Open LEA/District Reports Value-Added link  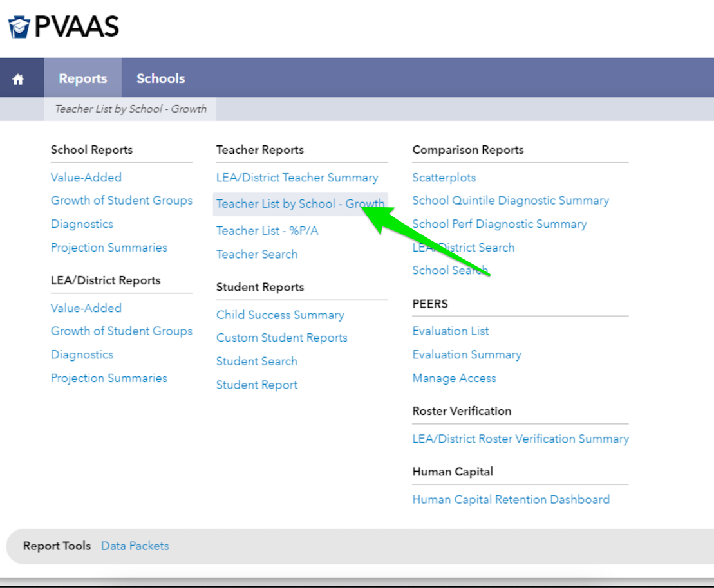coord(86,308)
